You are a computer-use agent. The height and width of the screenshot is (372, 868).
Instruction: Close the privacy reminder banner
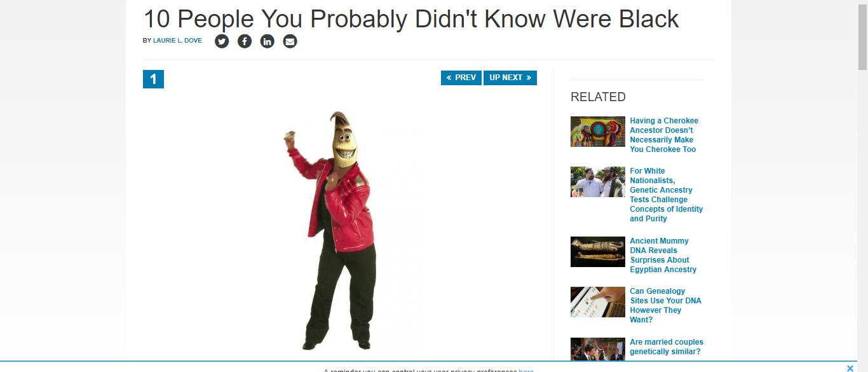point(850,368)
